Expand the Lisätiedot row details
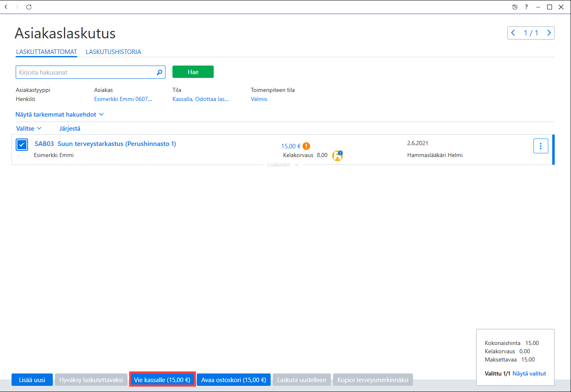Image resolution: width=571 pixels, height=392 pixels. pyautogui.click(x=283, y=164)
